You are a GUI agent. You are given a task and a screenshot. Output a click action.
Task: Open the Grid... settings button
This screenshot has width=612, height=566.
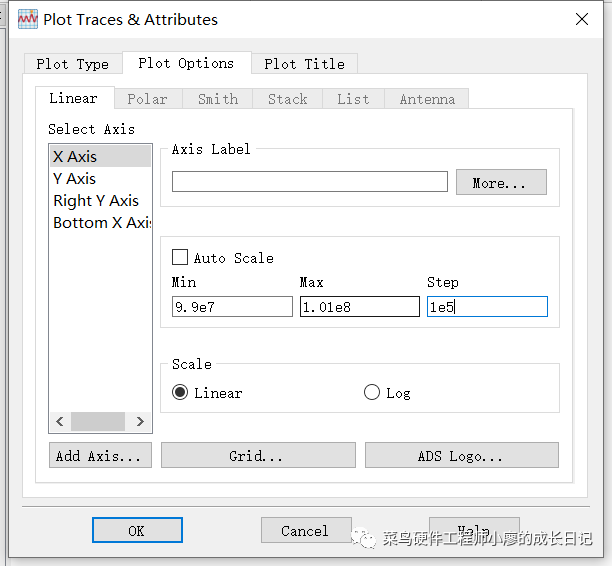[257, 456]
